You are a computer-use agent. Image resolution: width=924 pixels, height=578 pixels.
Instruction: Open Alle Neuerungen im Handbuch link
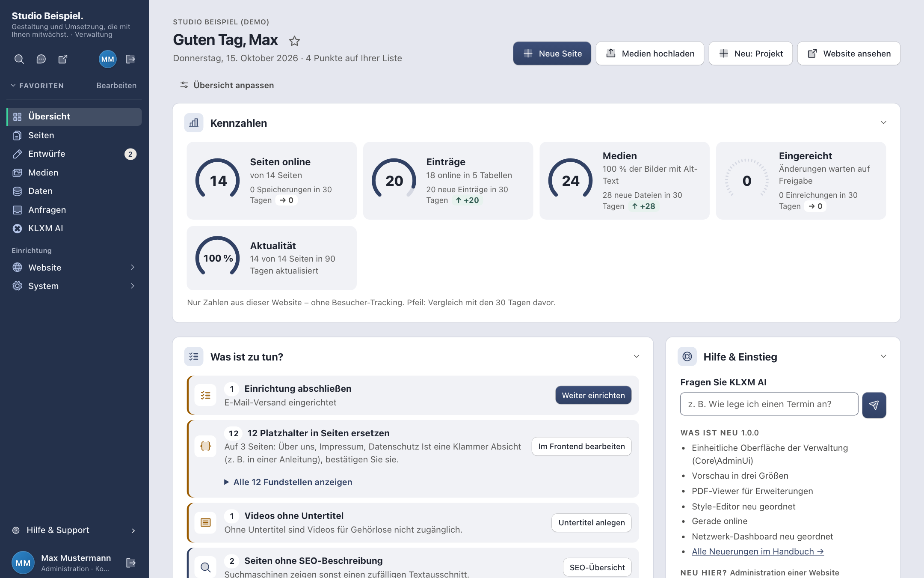pyautogui.click(x=758, y=551)
